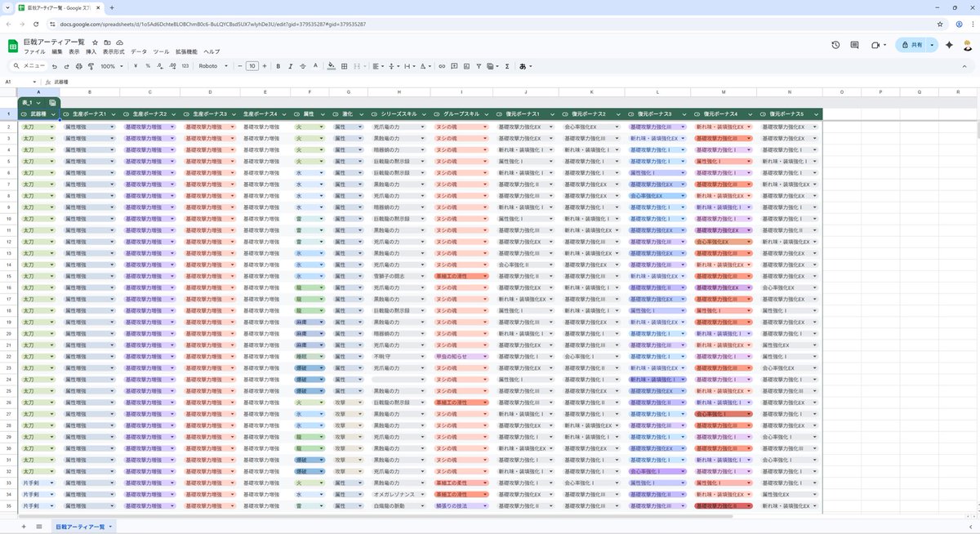Open the ファイル menu
980x534 pixels.
coord(34,51)
